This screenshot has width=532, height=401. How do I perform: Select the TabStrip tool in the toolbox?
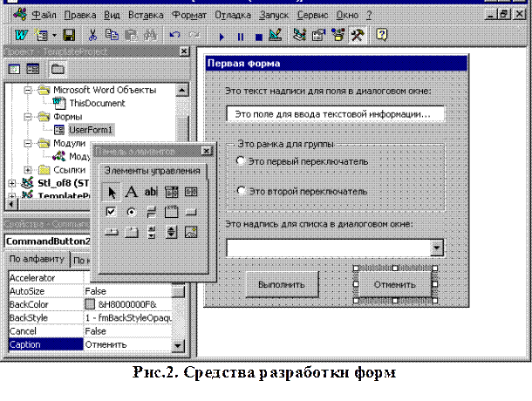112,233
